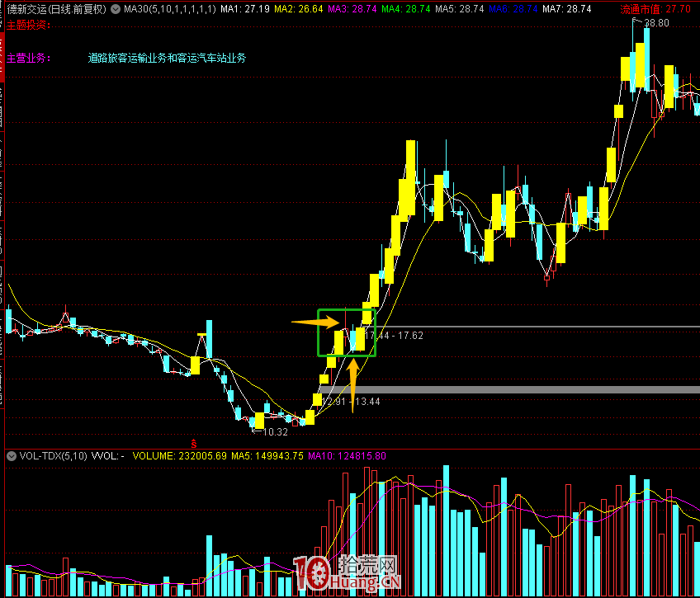Click the VVOL: - readout
Image resolution: width=700 pixels, height=598 pixels.
click(x=107, y=456)
